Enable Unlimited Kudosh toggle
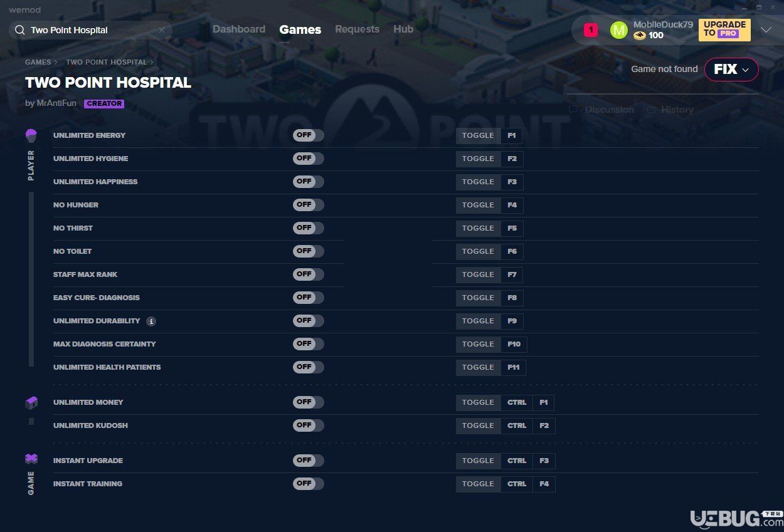The height and width of the screenshot is (532, 784). (309, 425)
